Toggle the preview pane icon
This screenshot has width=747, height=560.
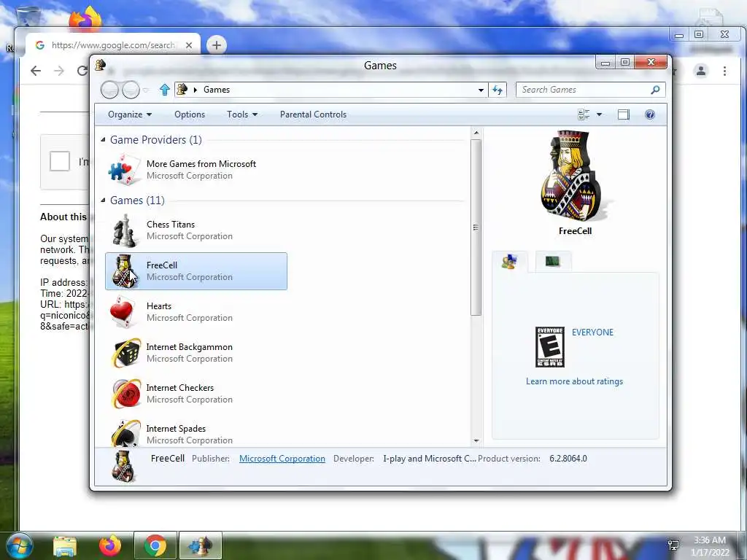click(x=623, y=114)
